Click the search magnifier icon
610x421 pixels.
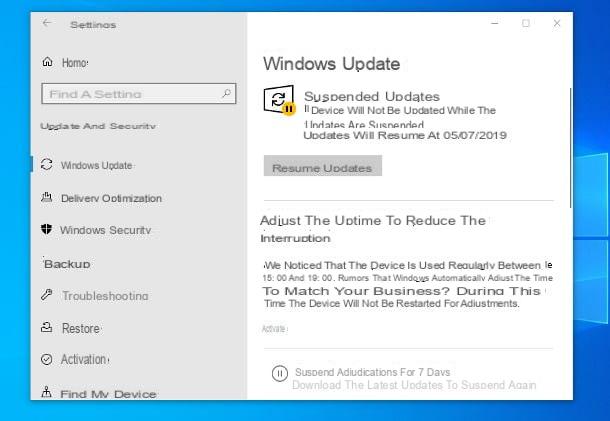click(x=226, y=93)
